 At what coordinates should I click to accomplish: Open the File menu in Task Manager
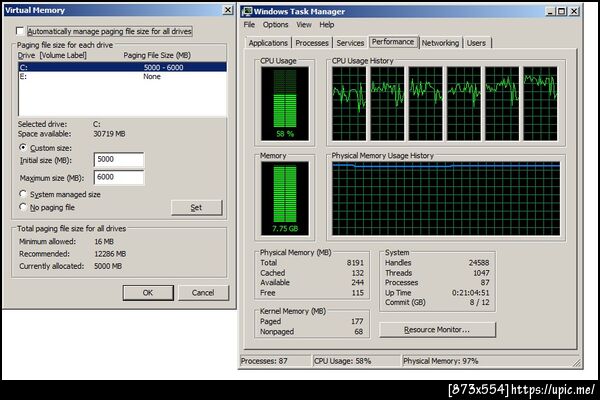pos(249,24)
